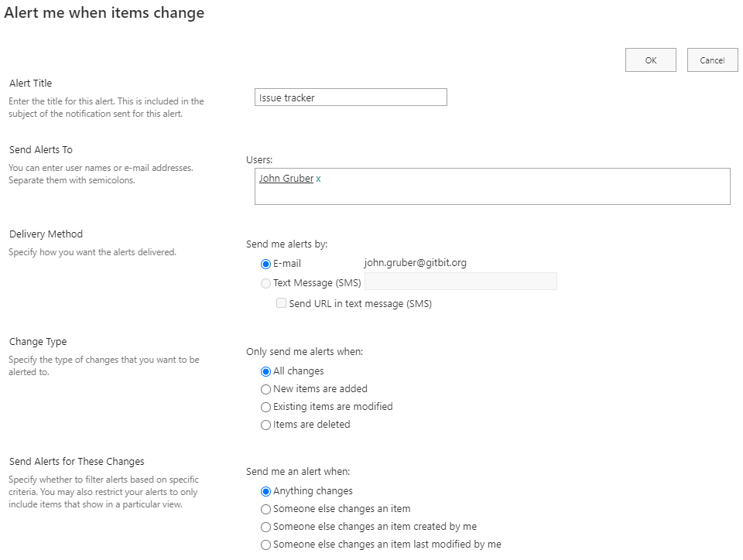
Task: Choose New items are added
Action: point(265,389)
